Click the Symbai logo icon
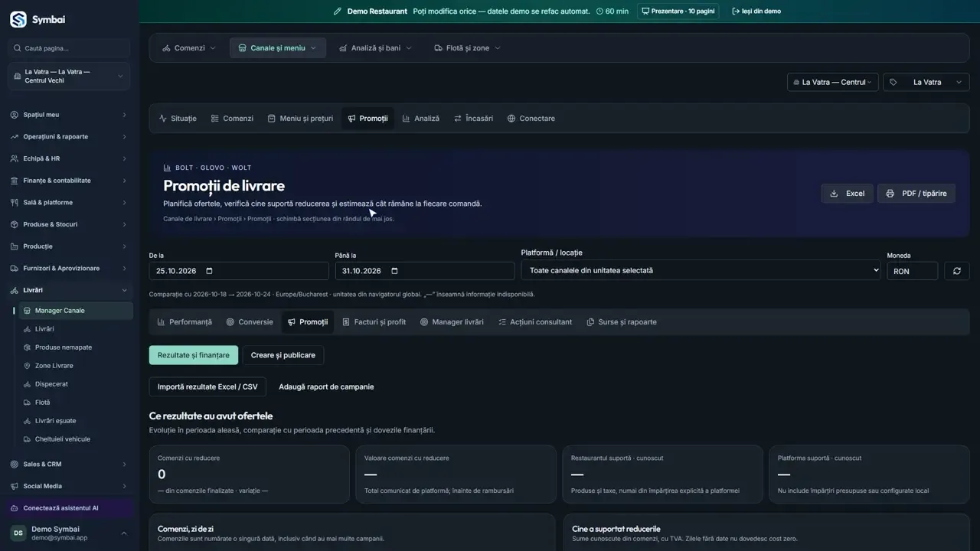 [x=18, y=19]
